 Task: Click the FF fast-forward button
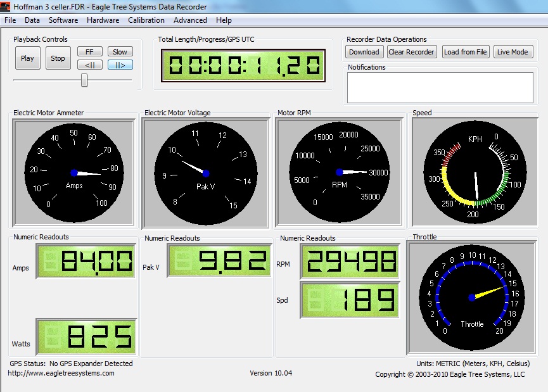click(x=89, y=52)
